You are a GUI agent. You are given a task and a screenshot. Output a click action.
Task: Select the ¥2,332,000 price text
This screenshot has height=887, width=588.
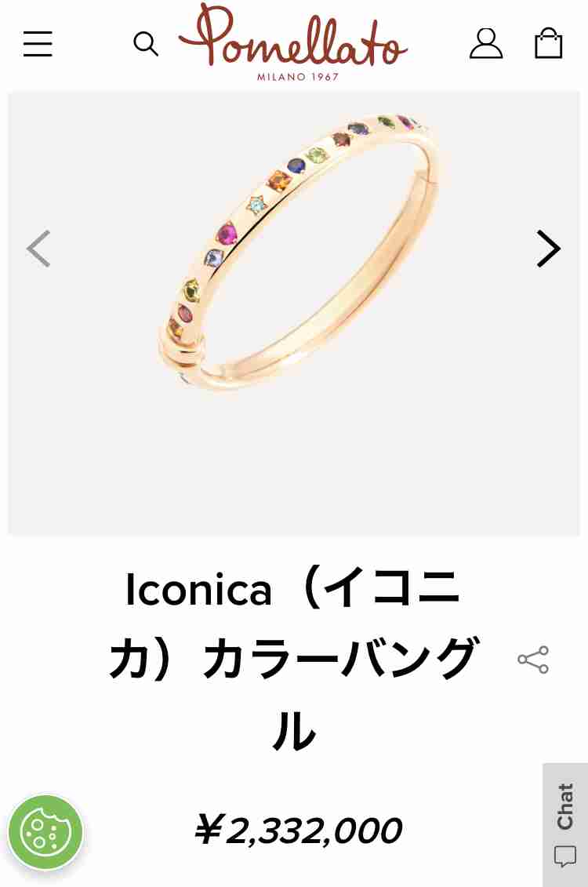297,831
